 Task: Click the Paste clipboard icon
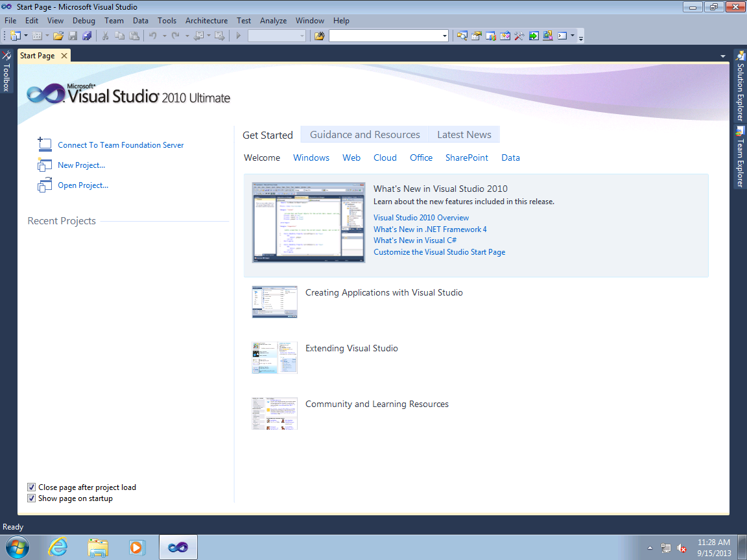pos(134,36)
